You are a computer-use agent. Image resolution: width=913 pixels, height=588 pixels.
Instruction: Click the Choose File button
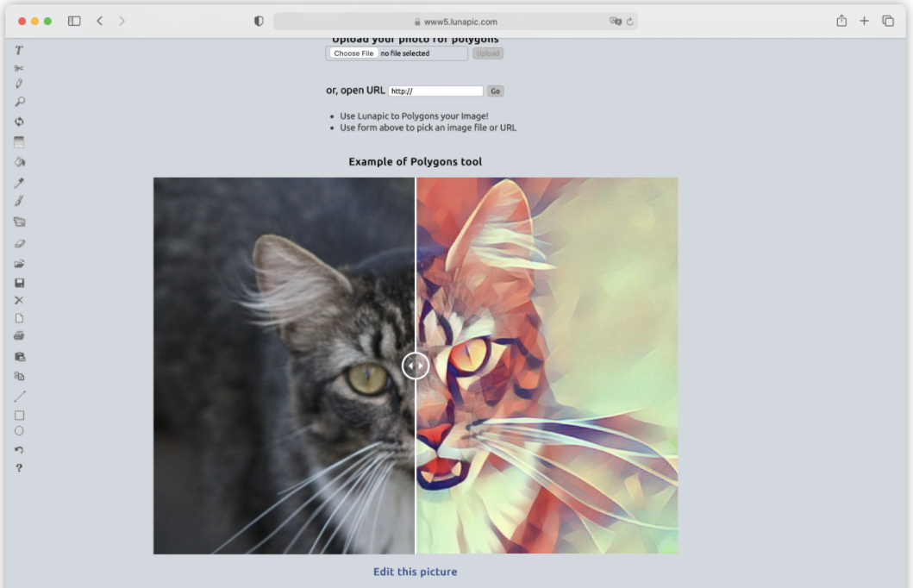353,53
